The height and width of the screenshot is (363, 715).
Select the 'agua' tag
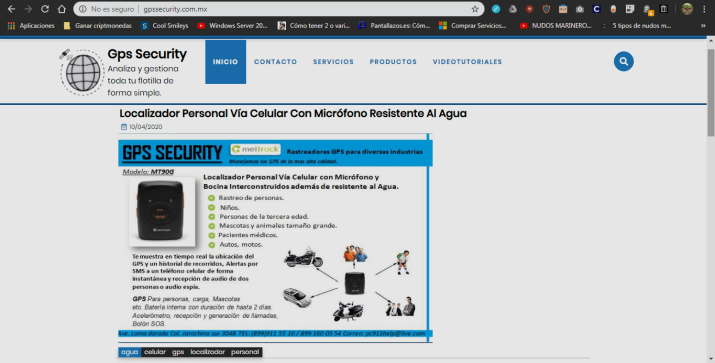(x=130, y=352)
